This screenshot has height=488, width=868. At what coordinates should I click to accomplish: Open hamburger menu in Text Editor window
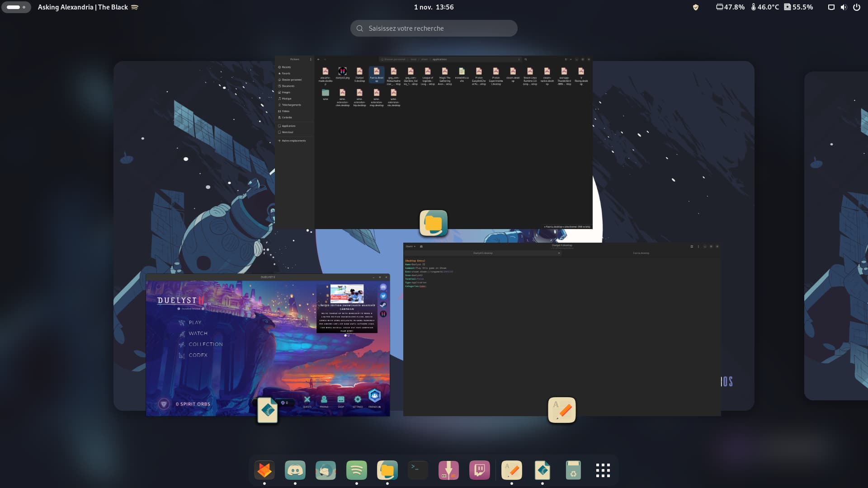tap(692, 246)
